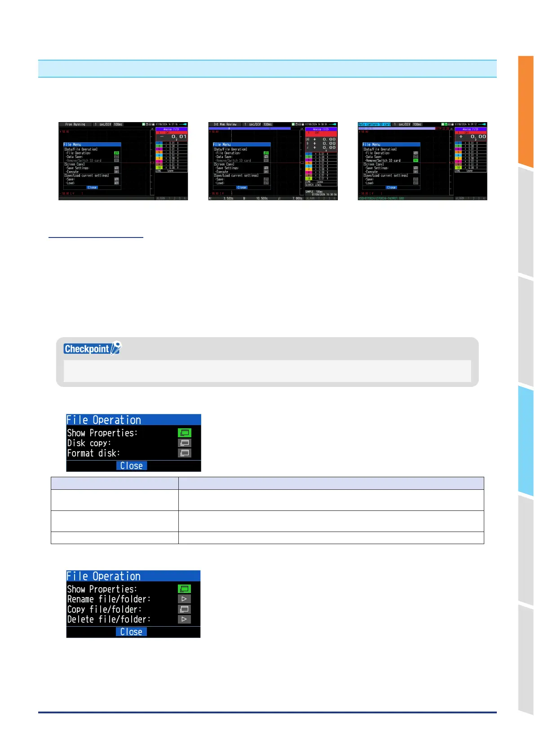Click Execute arrow icon in Data capture SD card screen

point(416,171)
